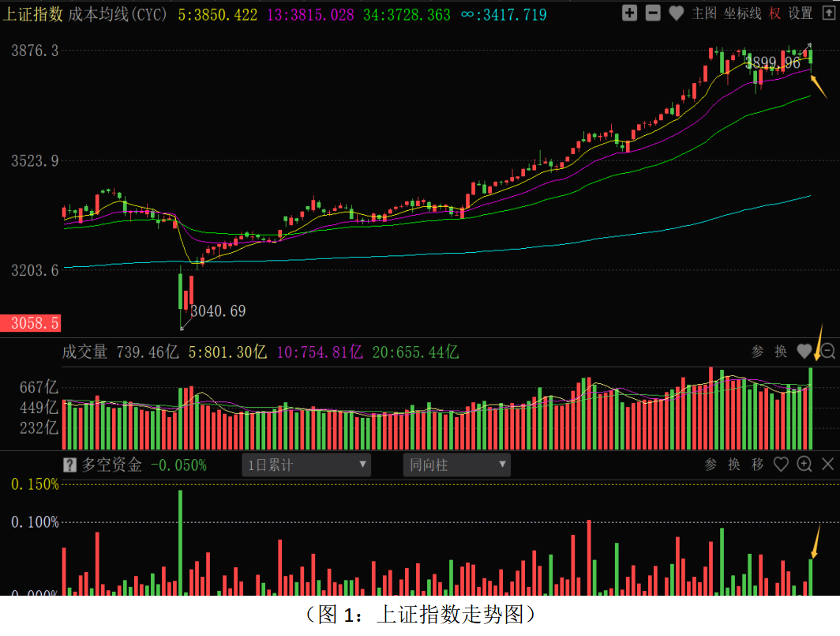
Task: Click the 739.46亿 volume value
Action: tap(148, 352)
